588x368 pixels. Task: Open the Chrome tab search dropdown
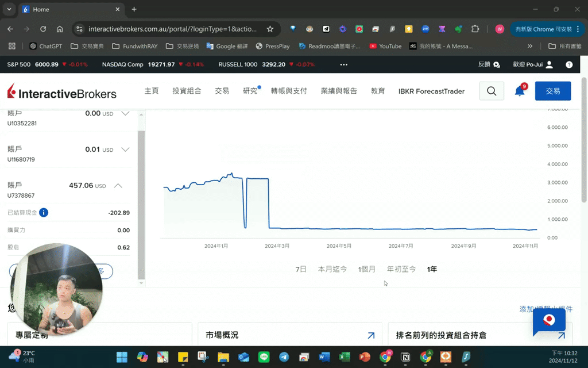coord(9,9)
